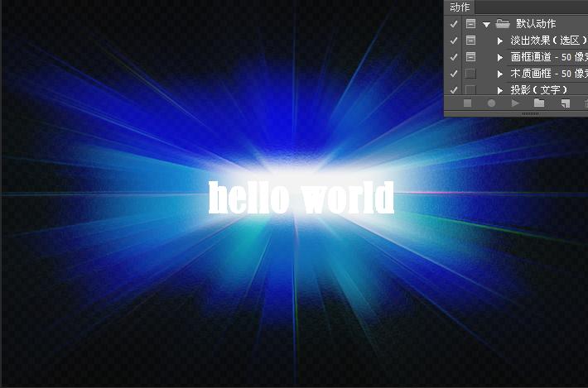The width and height of the screenshot is (588, 388).
Task: Switch to the 动作 panel tab
Action: pyautogui.click(x=460, y=7)
